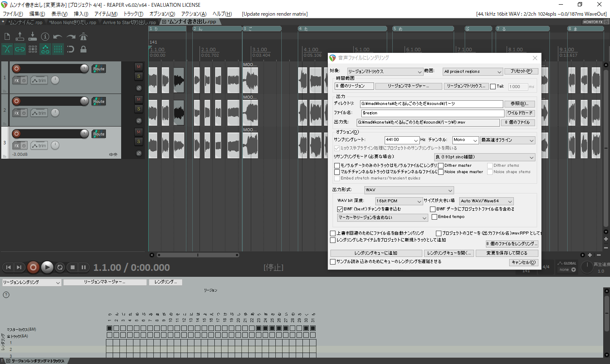Open the FX chain for track 2
610x364 pixels.
pos(17,113)
